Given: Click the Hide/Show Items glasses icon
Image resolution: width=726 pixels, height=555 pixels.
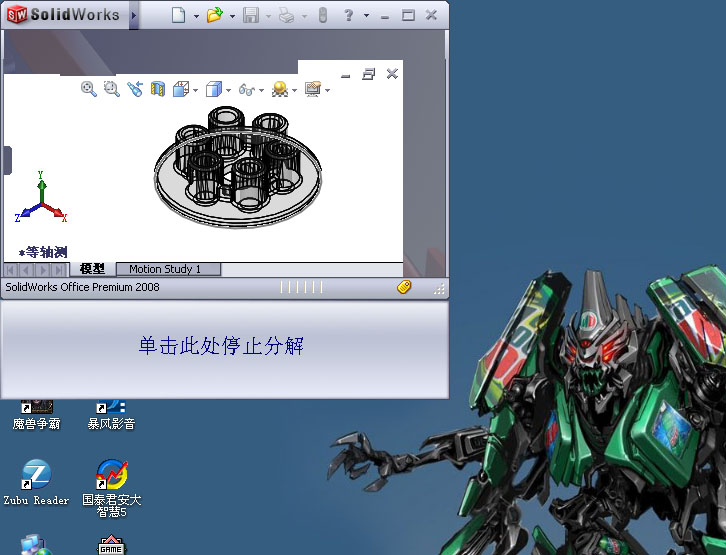Looking at the screenshot, I should coord(246,89).
